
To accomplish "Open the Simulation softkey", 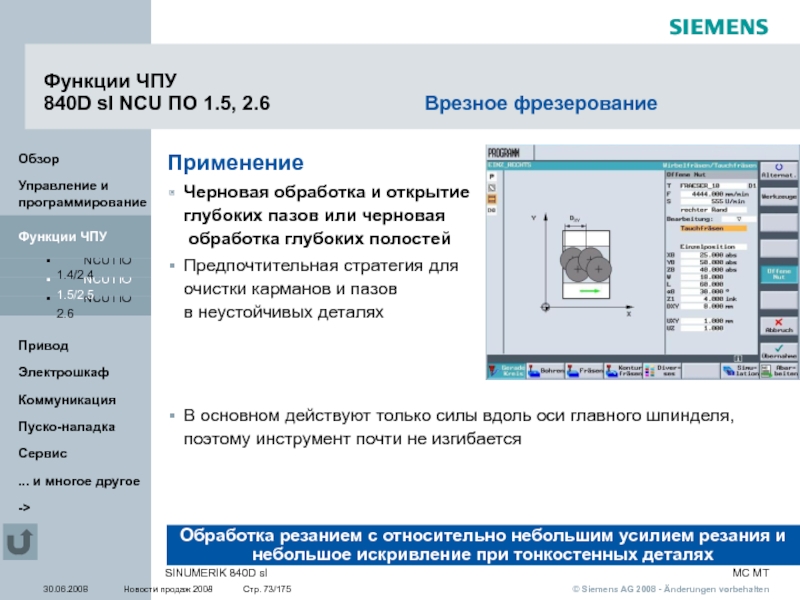I will (x=740, y=371).
